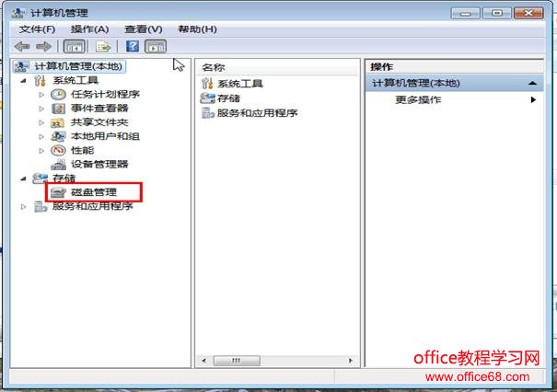Collapse the 系统工具 tree node
The height and width of the screenshot is (392, 557).
(23, 81)
